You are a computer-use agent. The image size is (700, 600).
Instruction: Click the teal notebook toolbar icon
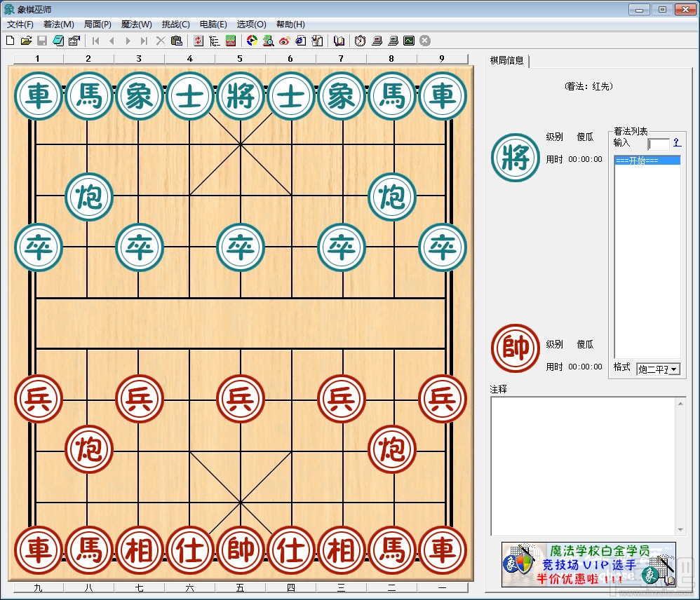[x=58, y=41]
